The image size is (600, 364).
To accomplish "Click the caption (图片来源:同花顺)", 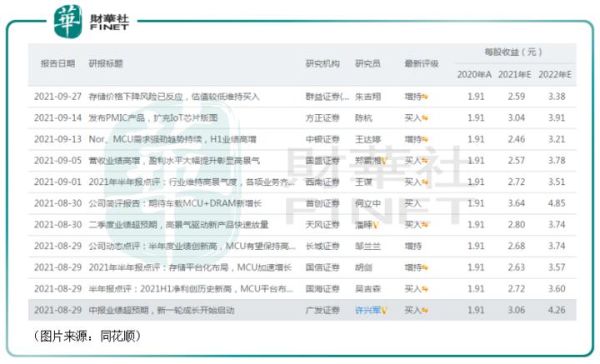I will pyautogui.click(x=87, y=336).
